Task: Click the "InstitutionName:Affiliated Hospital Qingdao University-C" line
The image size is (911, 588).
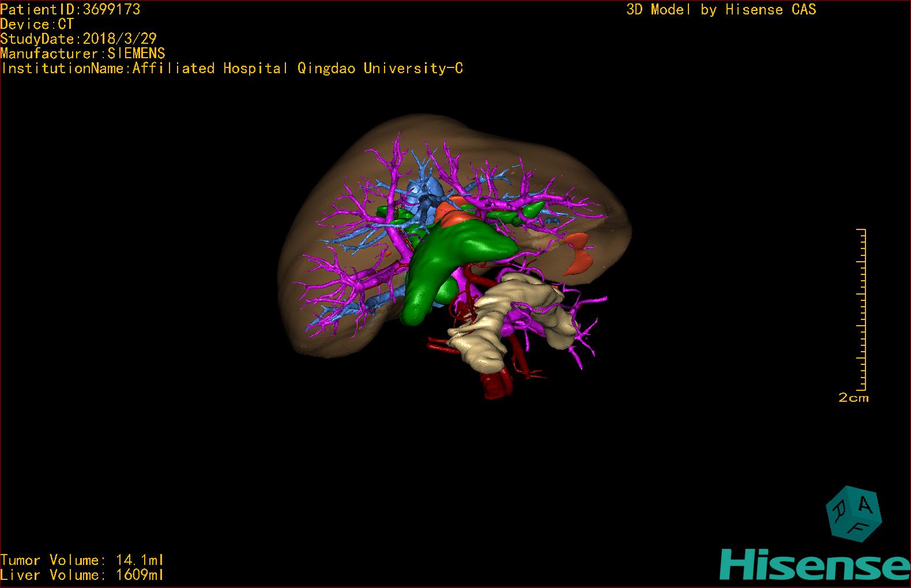Action: click(x=231, y=69)
